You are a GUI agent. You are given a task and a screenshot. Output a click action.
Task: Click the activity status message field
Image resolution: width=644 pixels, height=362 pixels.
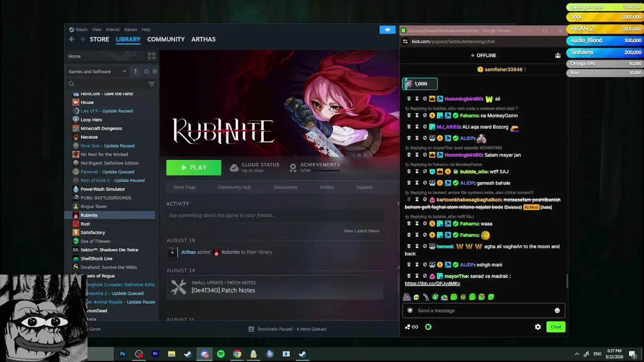pyautogui.click(x=275, y=215)
